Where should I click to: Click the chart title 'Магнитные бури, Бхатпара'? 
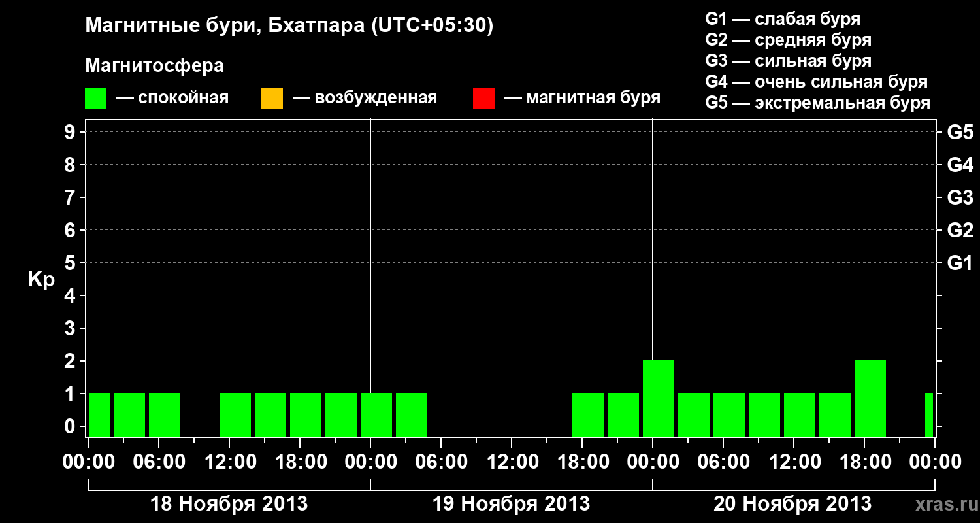pos(225,26)
